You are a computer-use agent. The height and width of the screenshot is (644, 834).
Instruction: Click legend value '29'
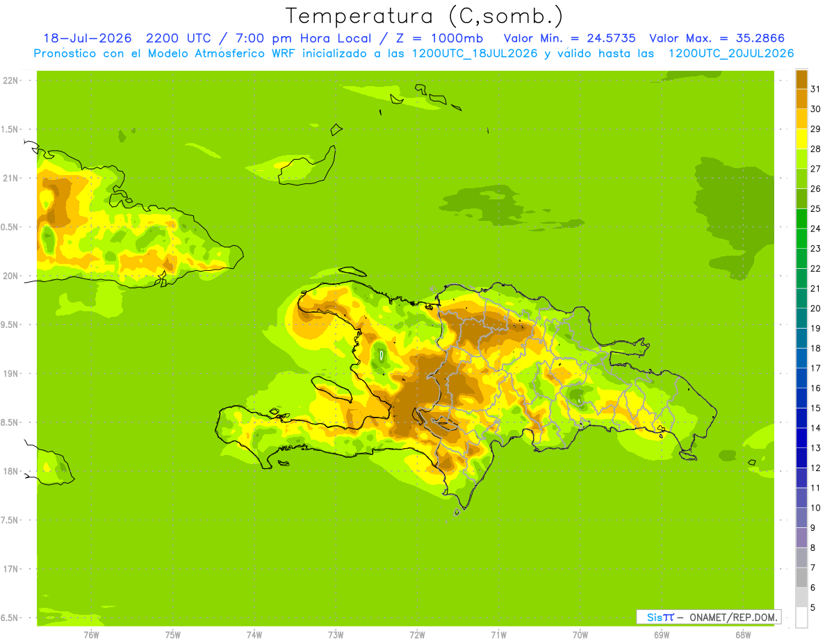(816, 129)
